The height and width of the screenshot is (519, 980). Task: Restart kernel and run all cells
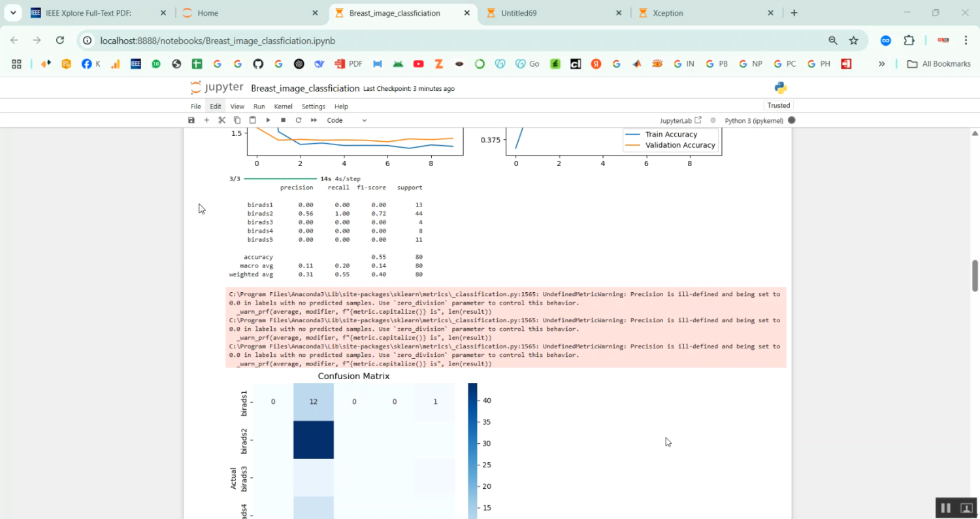(314, 120)
